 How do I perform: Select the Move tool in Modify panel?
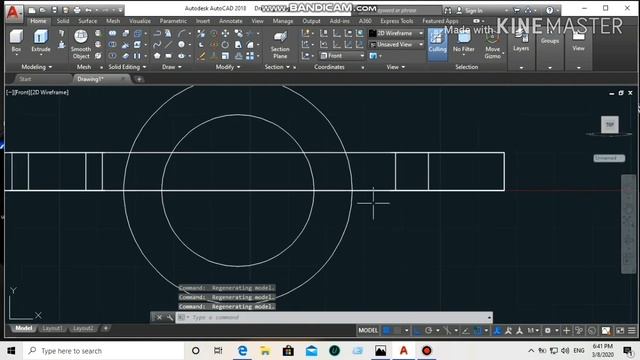pos(225,33)
